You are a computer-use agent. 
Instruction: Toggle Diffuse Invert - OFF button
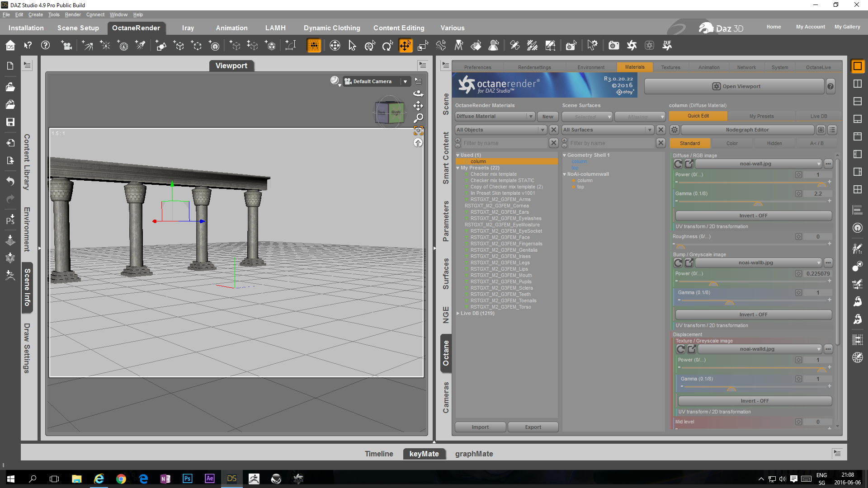click(753, 216)
